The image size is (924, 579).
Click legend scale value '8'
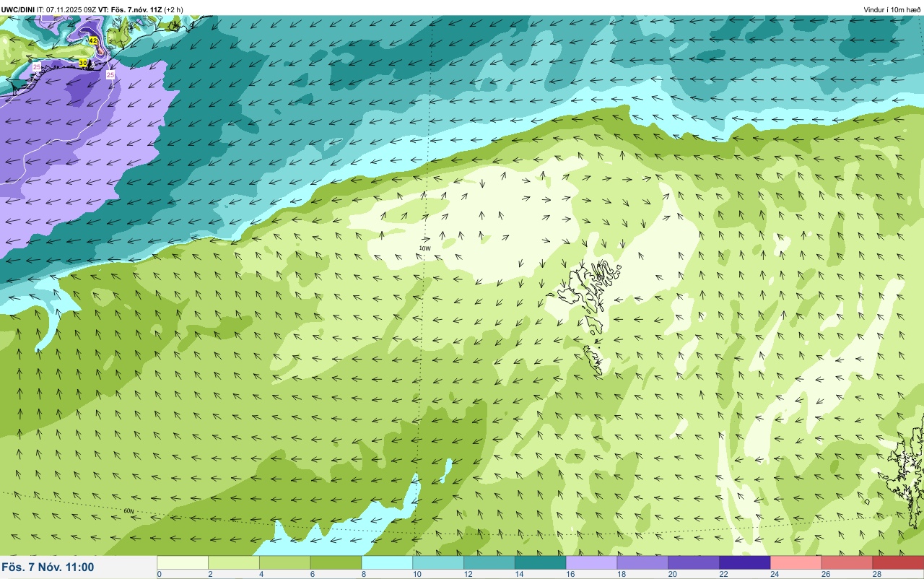click(x=362, y=574)
